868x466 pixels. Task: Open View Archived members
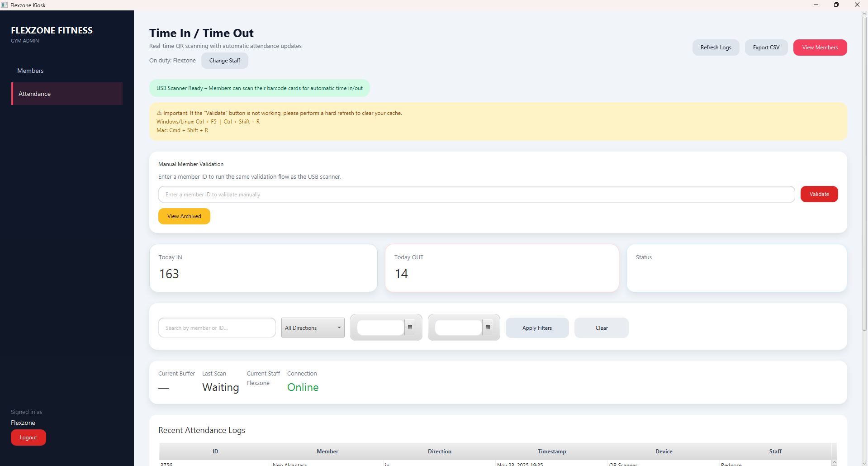pyautogui.click(x=184, y=216)
